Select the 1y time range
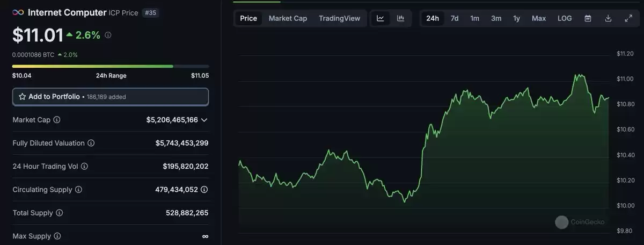Screen dimensions: 644x245 pos(516,18)
